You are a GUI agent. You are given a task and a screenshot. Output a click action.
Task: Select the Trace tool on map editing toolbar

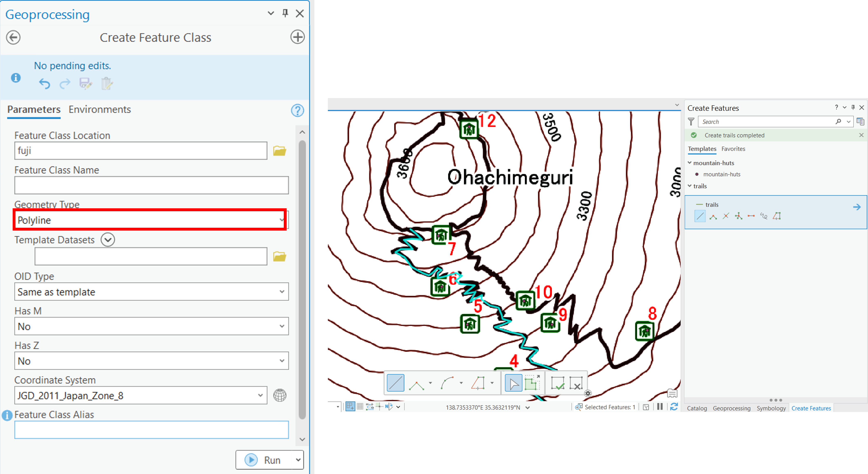tap(478, 383)
